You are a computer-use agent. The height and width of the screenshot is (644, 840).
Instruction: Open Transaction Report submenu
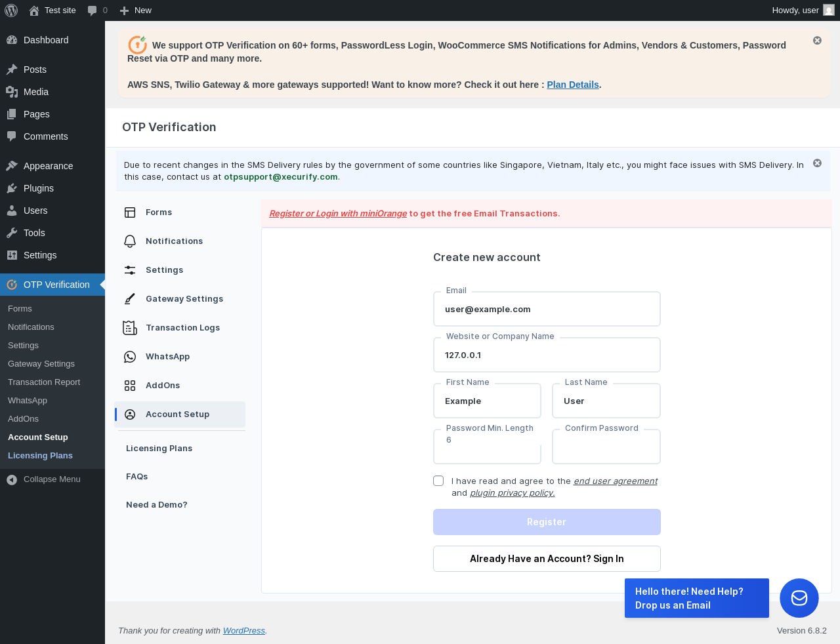(52, 382)
